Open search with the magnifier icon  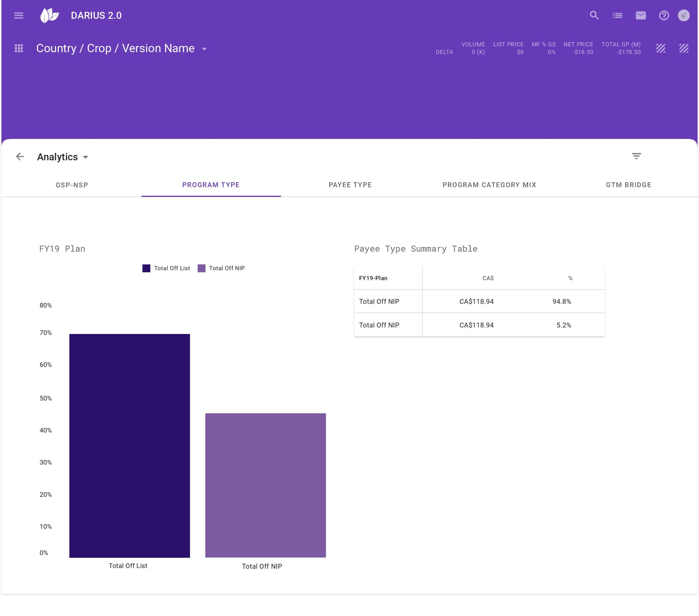coord(594,15)
